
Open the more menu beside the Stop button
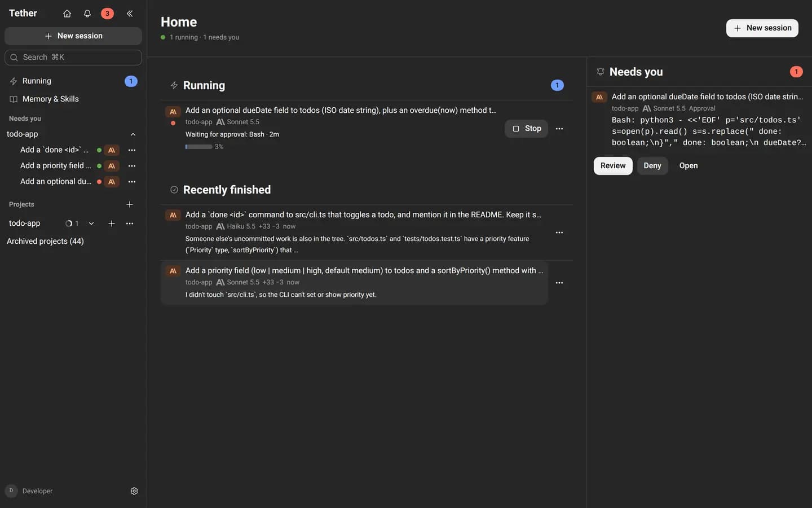click(559, 129)
